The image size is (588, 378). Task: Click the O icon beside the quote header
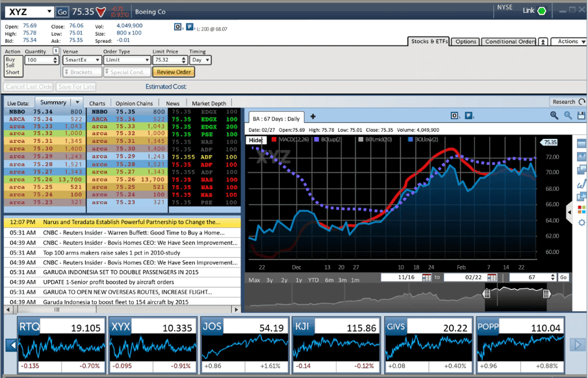(x=178, y=27)
